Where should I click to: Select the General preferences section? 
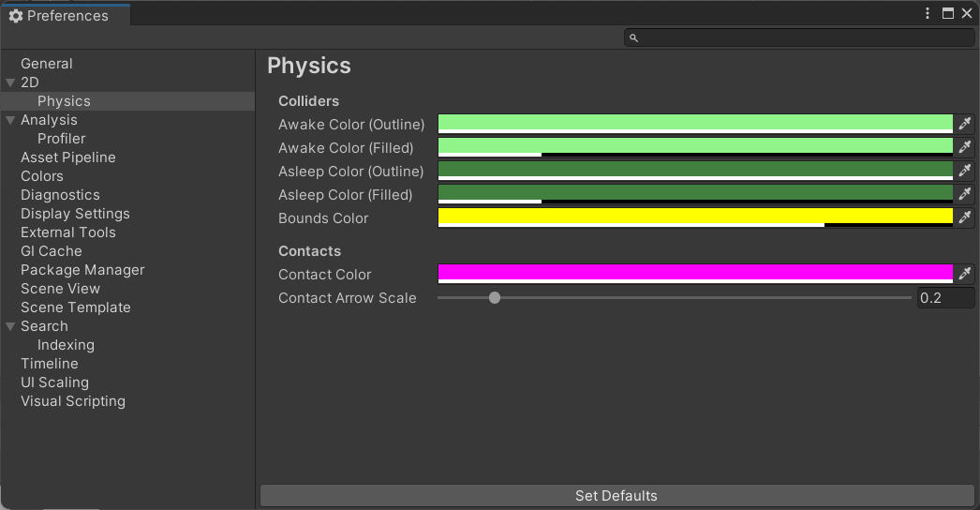coord(47,64)
